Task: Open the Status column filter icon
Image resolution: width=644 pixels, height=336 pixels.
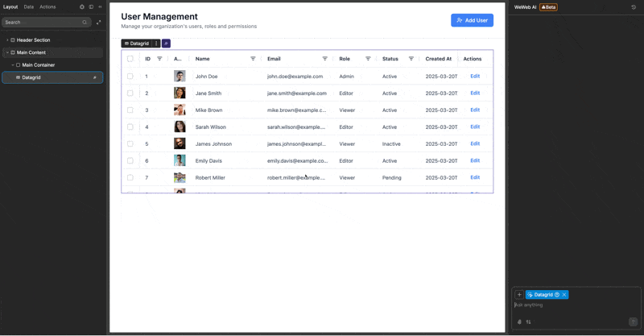Action: (x=411, y=59)
